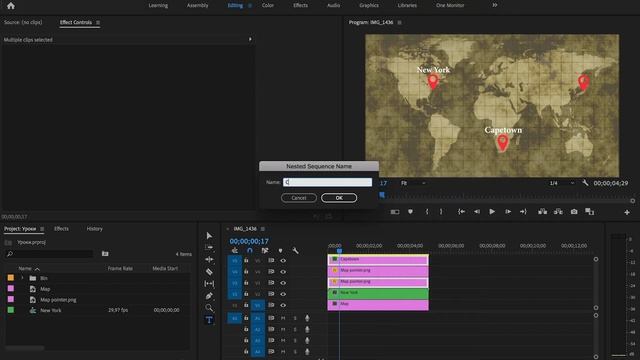Open the Effects panel tab
The image size is (640, 360).
[61, 229]
